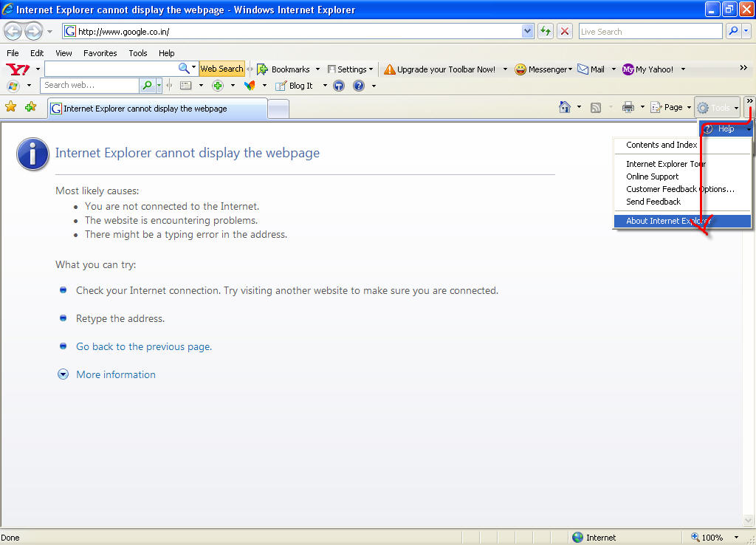Click the Live Search magnifier icon
This screenshot has height=545, width=756.
click(733, 31)
